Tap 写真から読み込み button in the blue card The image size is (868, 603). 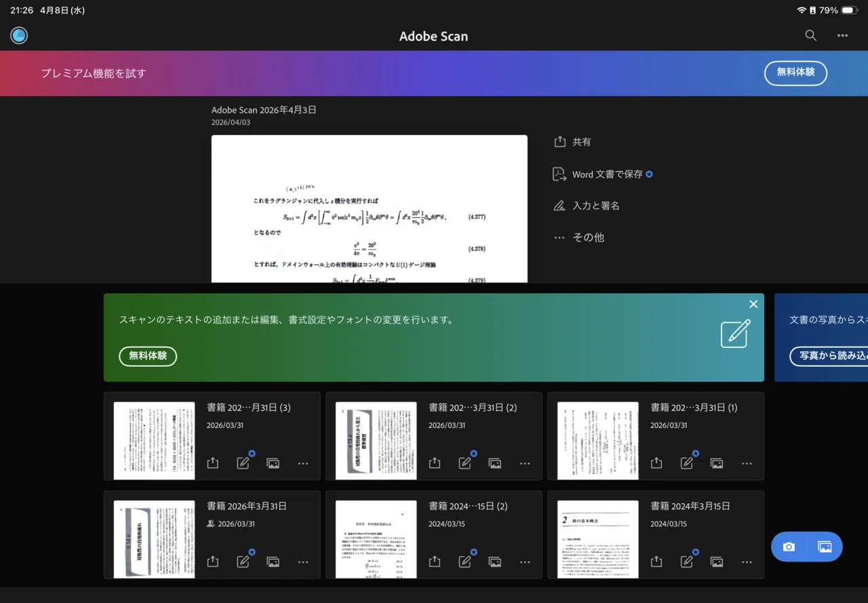(x=829, y=356)
